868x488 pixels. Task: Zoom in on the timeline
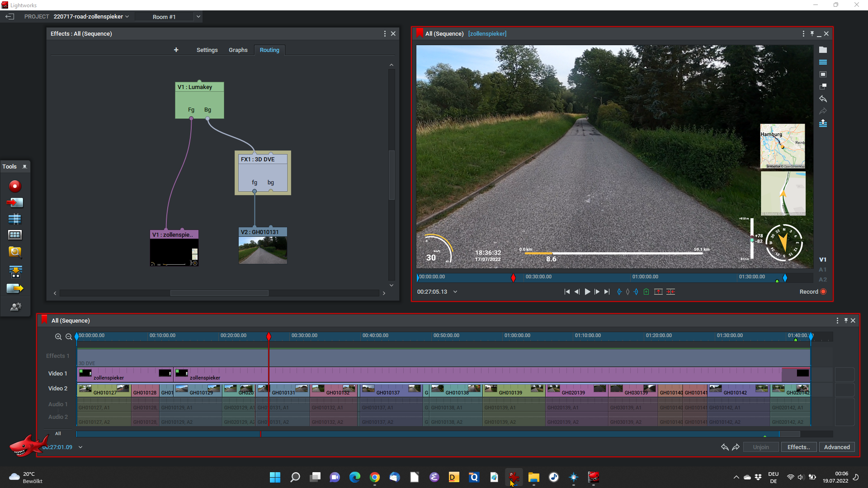tap(58, 337)
